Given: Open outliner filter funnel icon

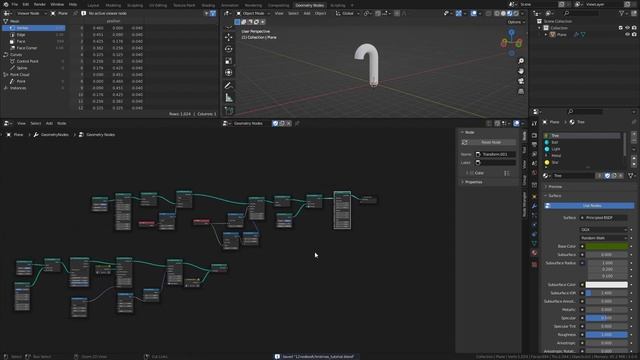Looking at the screenshot, I should (622, 13).
